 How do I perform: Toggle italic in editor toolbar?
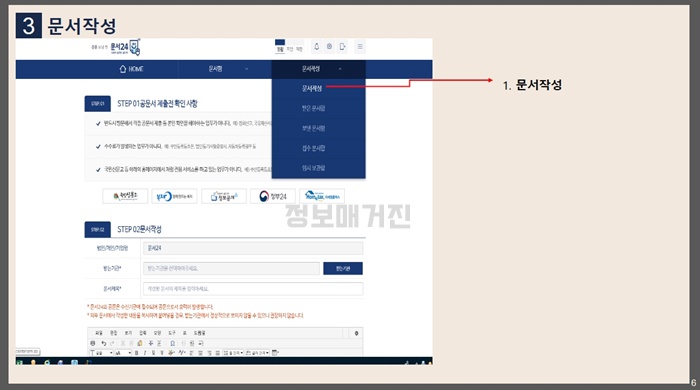pyautogui.click(x=145, y=353)
